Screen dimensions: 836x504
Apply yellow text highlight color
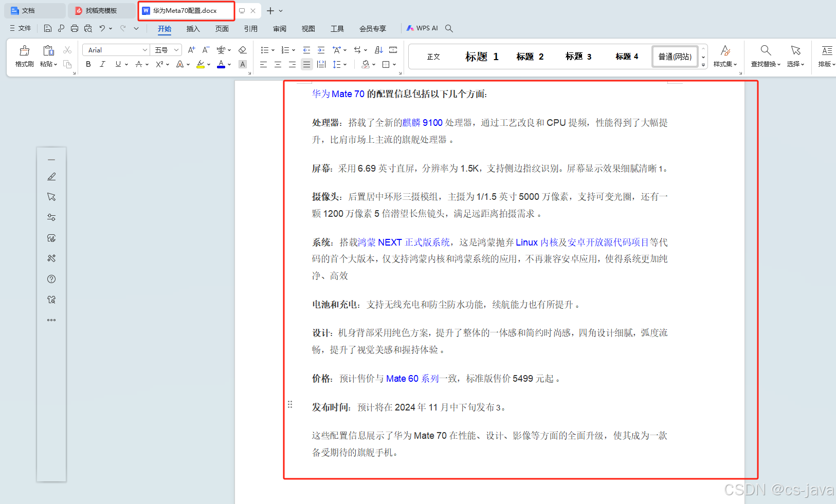(201, 64)
